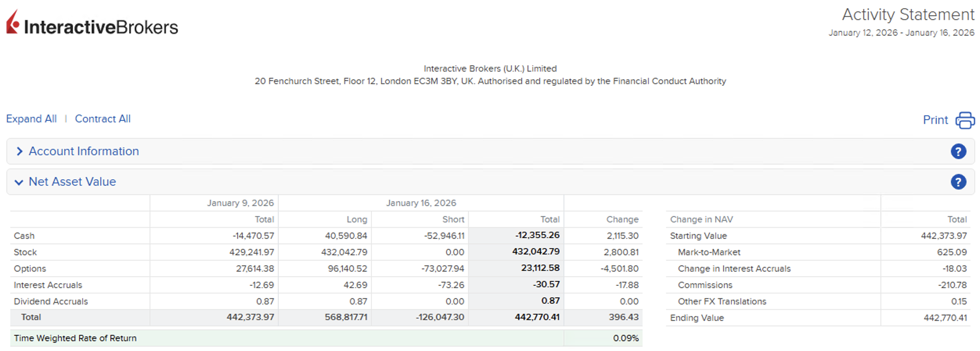This screenshot has width=980, height=351.
Task: Click the printer icon
Action: click(x=965, y=120)
